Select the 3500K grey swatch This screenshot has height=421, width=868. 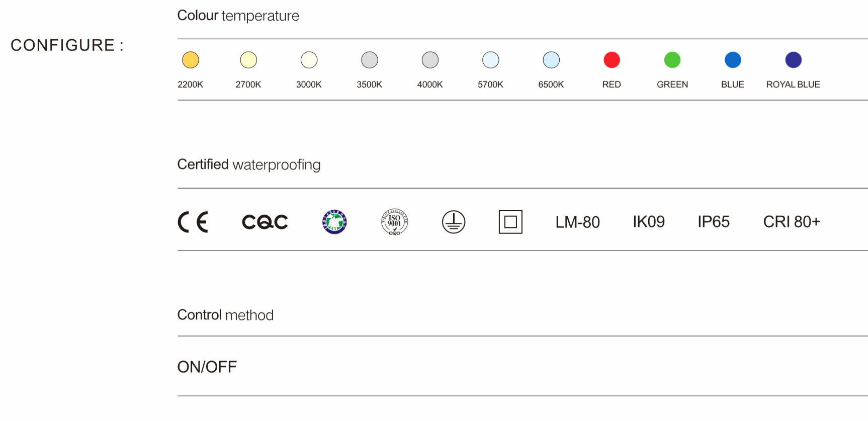coord(370,60)
